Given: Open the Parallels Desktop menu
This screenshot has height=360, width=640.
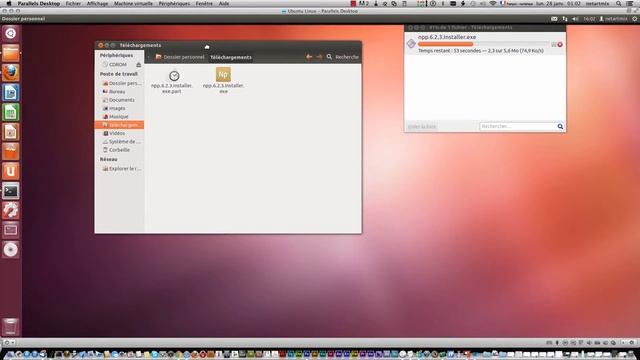Looking at the screenshot, I should [x=39, y=3].
